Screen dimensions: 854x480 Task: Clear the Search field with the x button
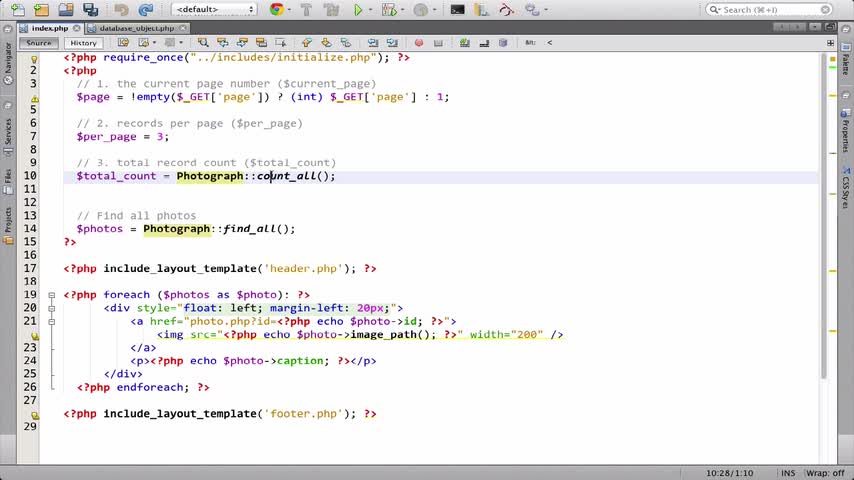(825, 9)
